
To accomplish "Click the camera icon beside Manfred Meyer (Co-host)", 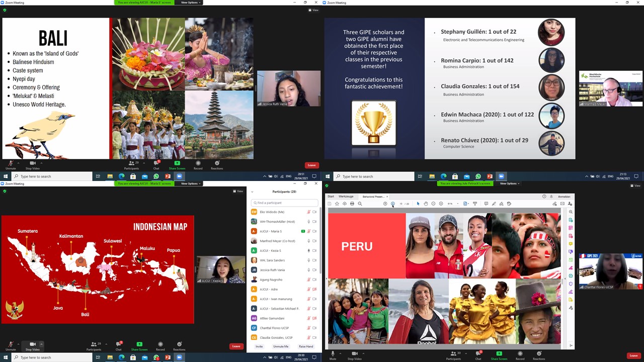I will [x=314, y=241].
